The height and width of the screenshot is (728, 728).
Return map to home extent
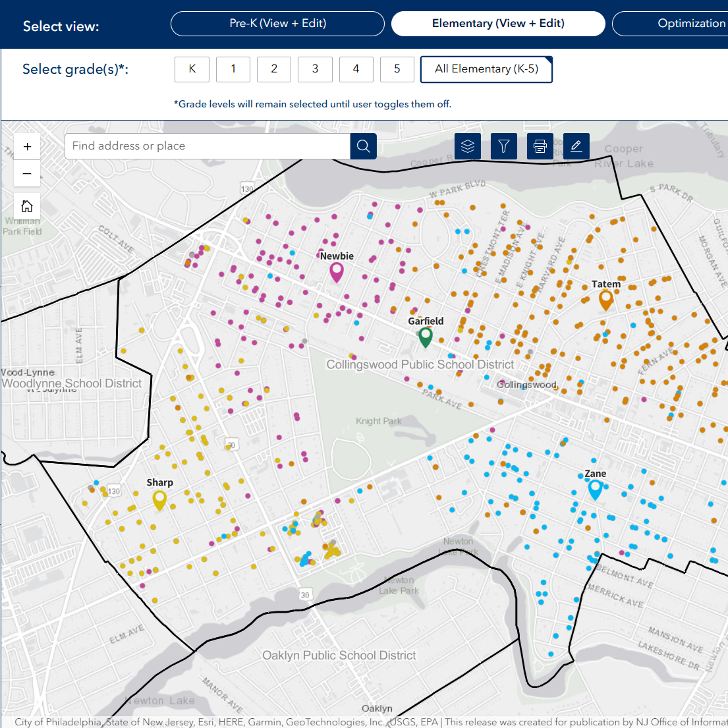click(x=27, y=206)
